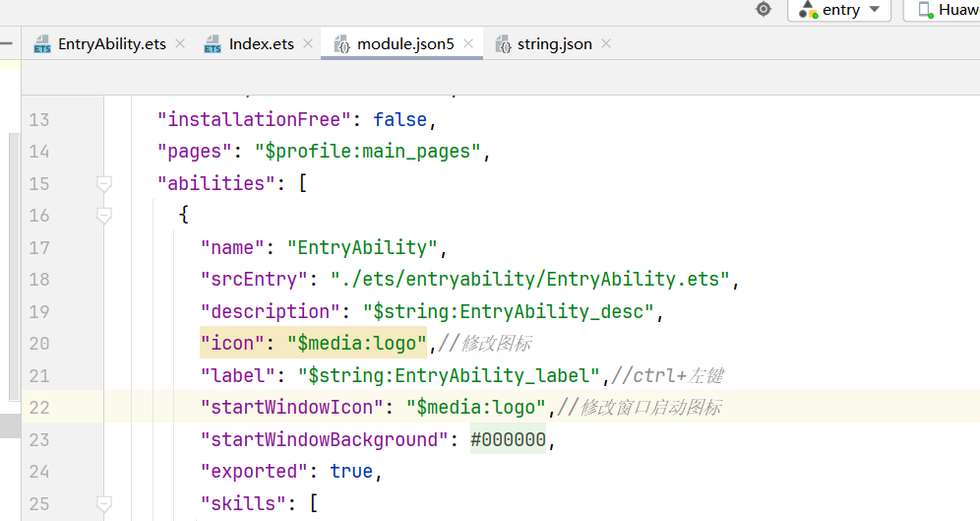This screenshot has width=980, height=521.
Task: Click the "abilities" key
Action: [216, 183]
